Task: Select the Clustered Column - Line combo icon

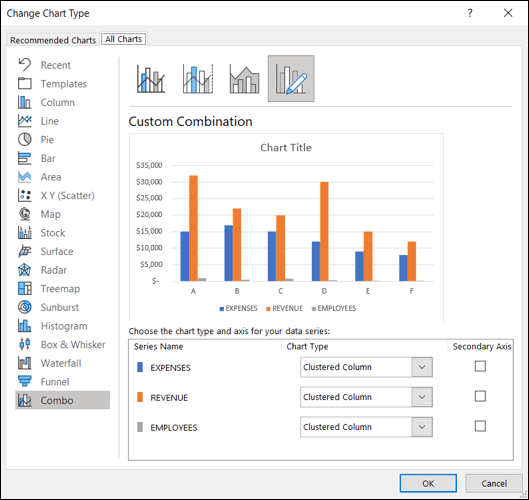Action: click(x=151, y=79)
